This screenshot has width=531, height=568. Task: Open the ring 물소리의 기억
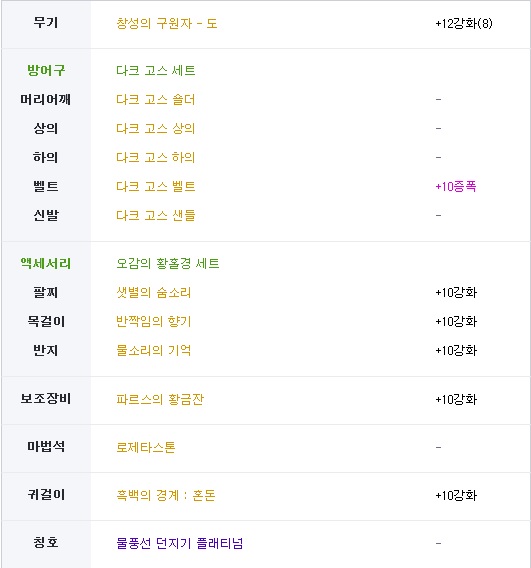pyautogui.click(x=154, y=350)
